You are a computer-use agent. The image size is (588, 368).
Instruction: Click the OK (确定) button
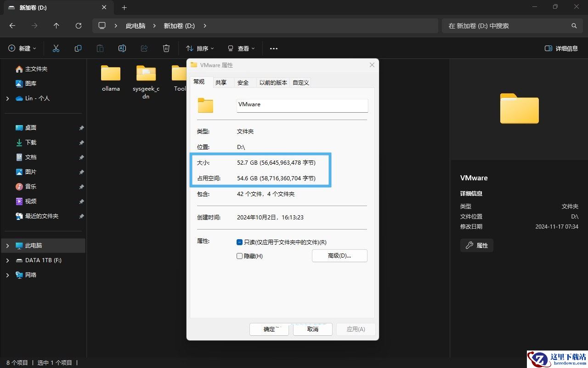(269, 329)
